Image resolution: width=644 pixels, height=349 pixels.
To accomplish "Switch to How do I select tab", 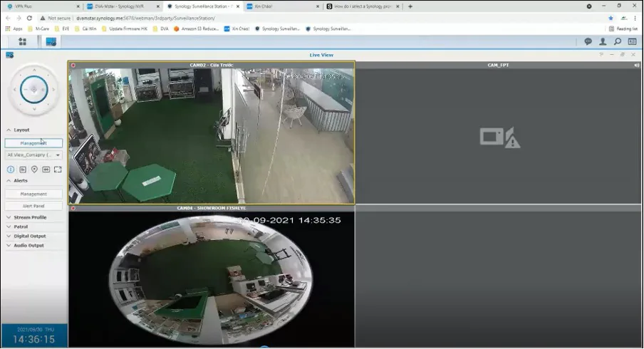I will (x=363, y=6).
